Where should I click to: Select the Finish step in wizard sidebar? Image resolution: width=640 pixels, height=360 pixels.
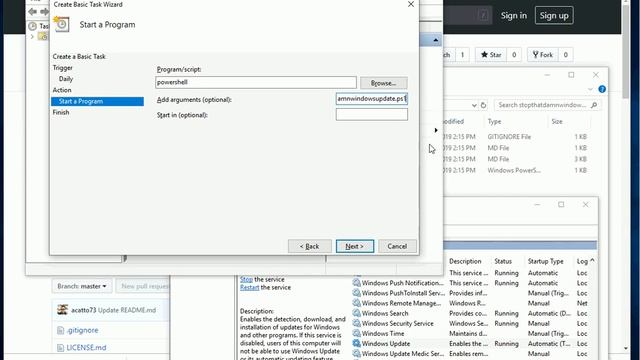click(61, 112)
